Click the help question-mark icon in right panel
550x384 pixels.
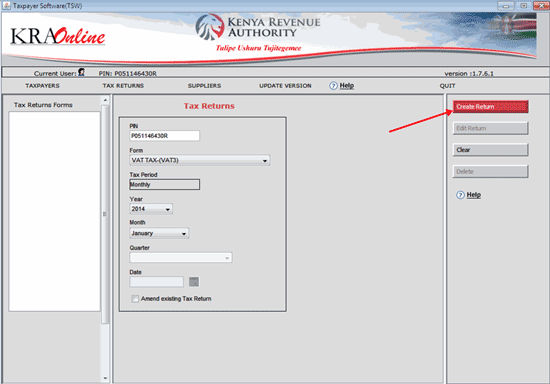coord(460,195)
